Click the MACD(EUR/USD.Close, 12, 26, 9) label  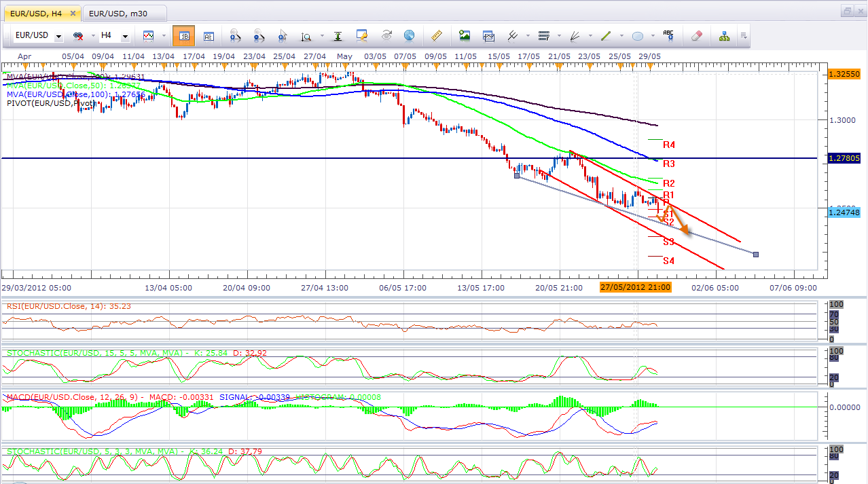coord(73,396)
